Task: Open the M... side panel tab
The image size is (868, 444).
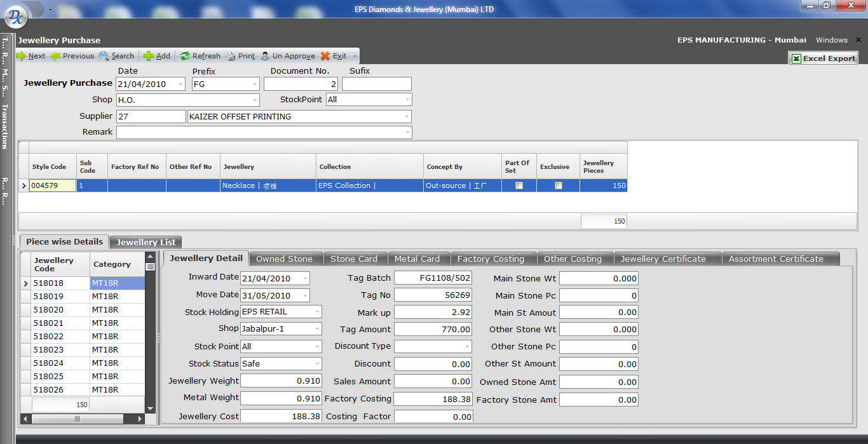Action: pyautogui.click(x=4, y=74)
